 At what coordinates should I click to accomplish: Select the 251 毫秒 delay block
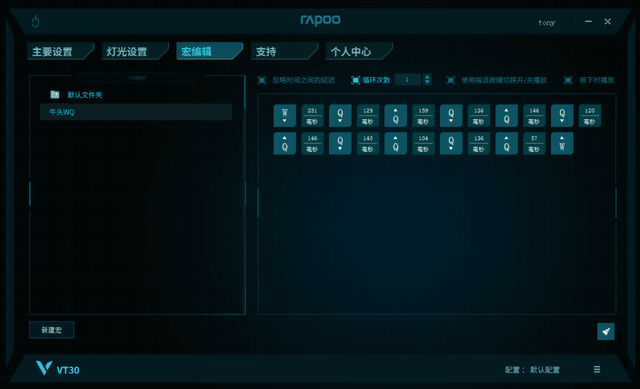[312, 116]
